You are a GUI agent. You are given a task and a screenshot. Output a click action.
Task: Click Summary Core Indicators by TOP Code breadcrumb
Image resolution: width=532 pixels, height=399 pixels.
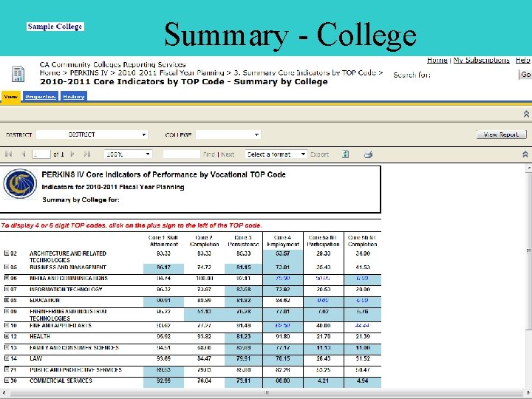pos(304,72)
